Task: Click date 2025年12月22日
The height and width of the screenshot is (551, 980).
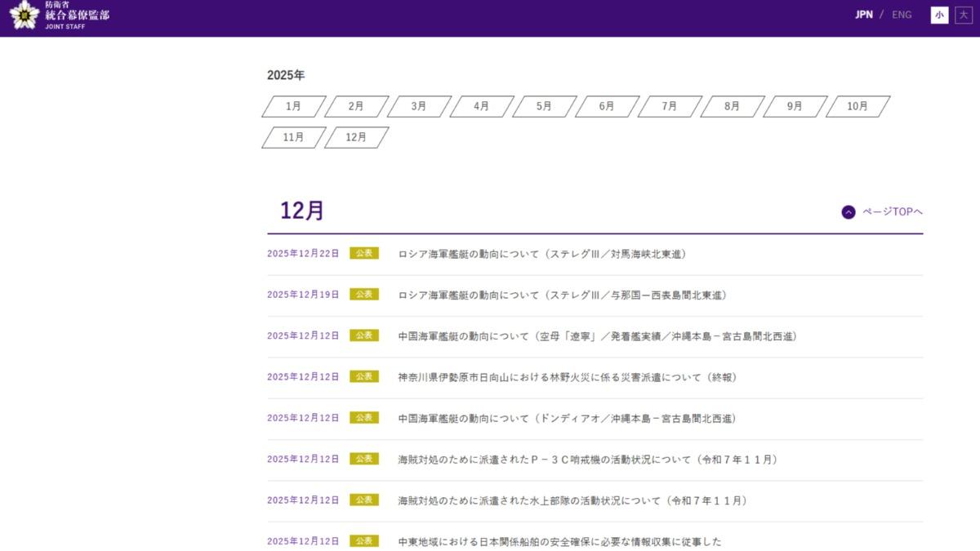Action: (x=303, y=254)
